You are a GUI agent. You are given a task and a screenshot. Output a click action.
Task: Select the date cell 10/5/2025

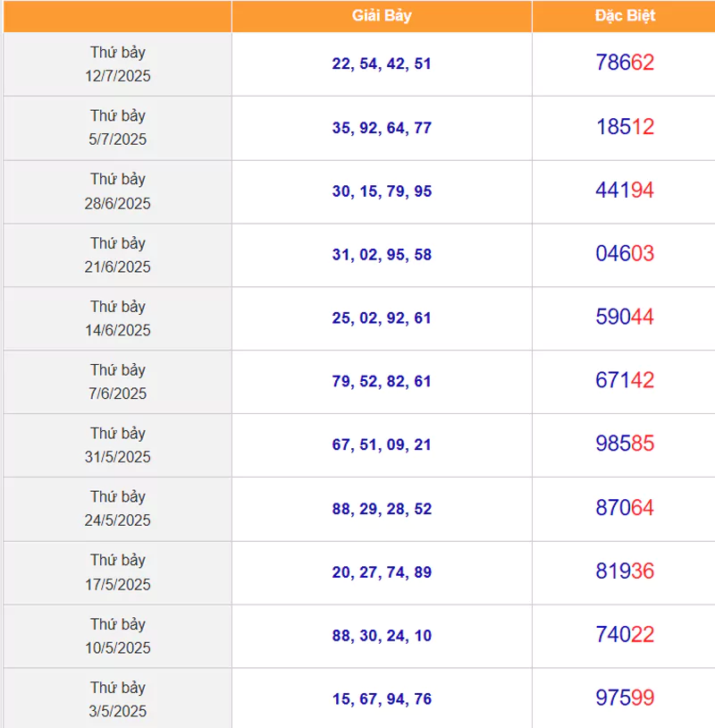pos(117,636)
